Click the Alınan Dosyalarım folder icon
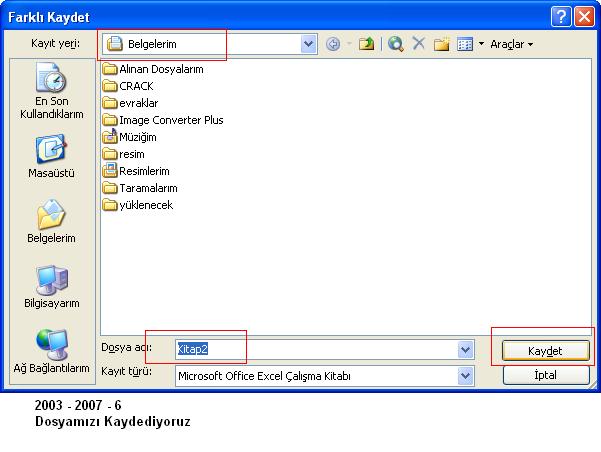The height and width of the screenshot is (452, 601). pyautogui.click(x=110, y=69)
